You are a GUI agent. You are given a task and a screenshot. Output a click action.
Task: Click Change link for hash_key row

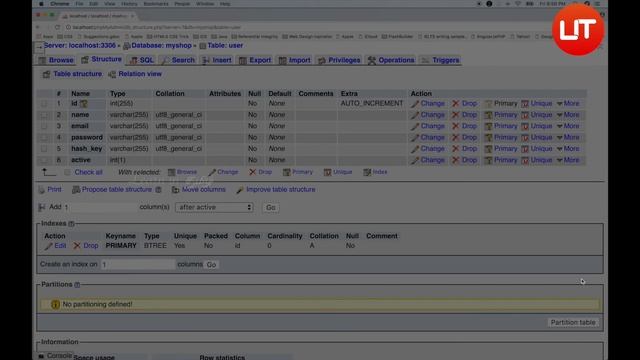click(432, 149)
